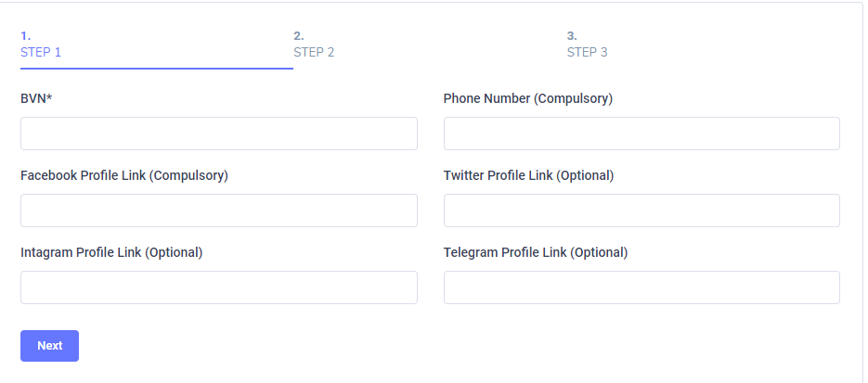This screenshot has width=868, height=383.
Task: Click the Intagram Profile Link field
Action: tap(218, 287)
